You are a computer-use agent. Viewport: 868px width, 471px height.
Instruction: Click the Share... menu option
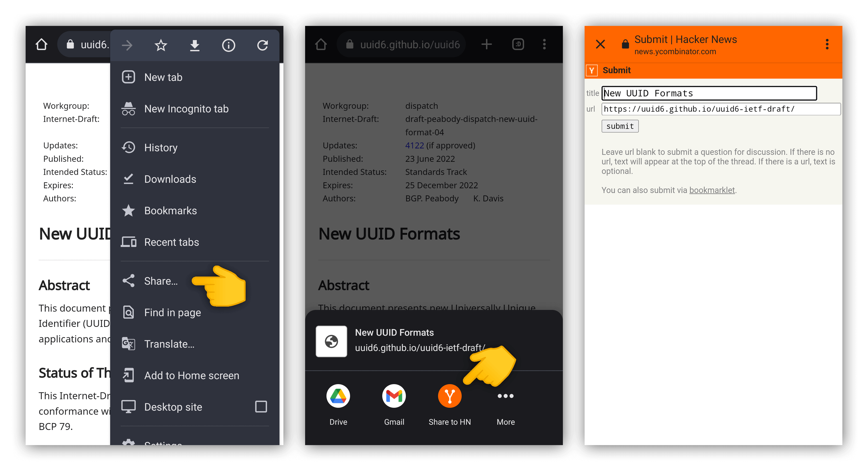tap(161, 281)
